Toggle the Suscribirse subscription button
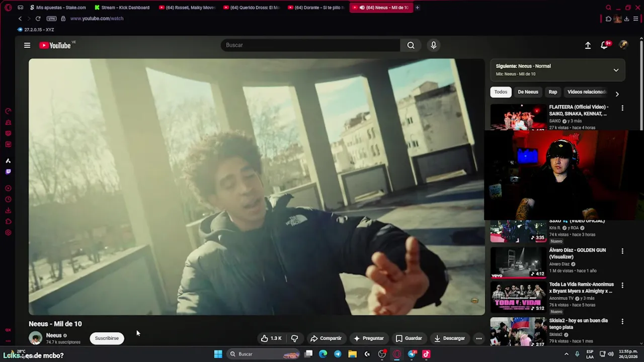Viewport: 644px width, 362px height. 107,338
